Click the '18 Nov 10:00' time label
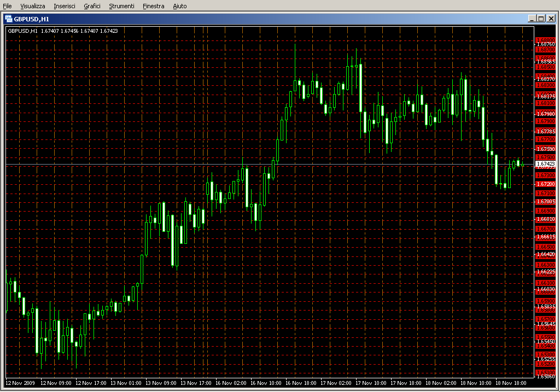The width and height of the screenshot is (560, 392). [x=476, y=383]
